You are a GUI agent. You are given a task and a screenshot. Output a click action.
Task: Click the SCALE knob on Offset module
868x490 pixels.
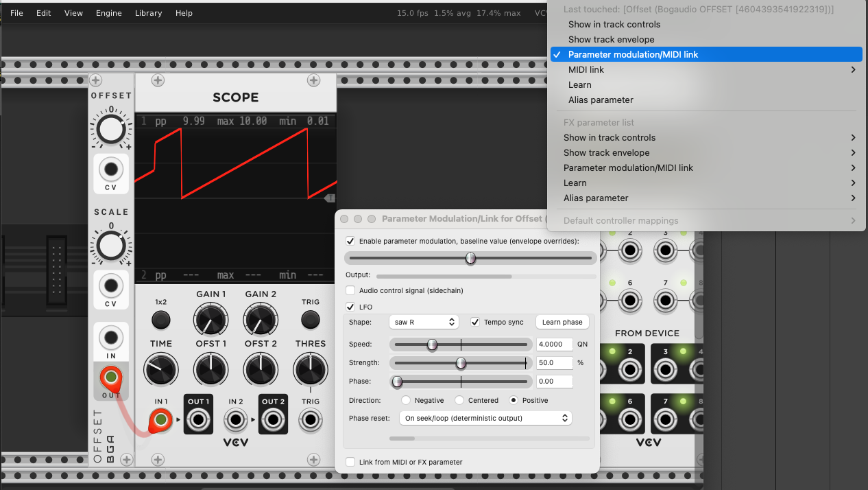(x=110, y=245)
